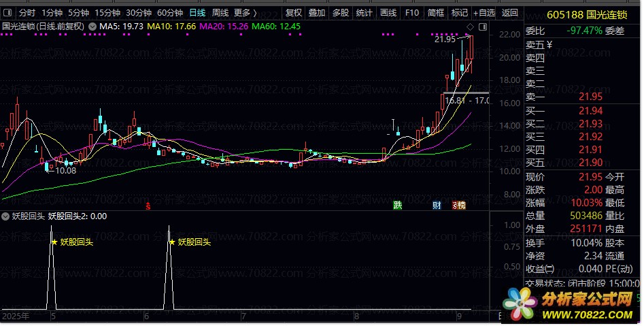644x326 pixels.
Task: Click the month 6 timeline marker
Action: [x=147, y=316]
